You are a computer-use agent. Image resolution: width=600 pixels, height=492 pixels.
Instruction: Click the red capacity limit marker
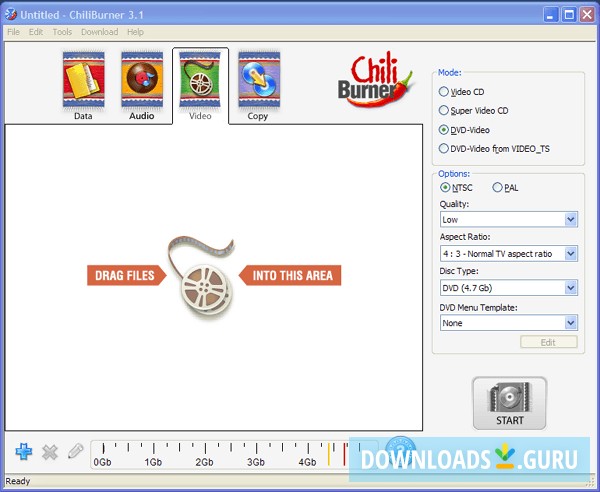(344, 454)
